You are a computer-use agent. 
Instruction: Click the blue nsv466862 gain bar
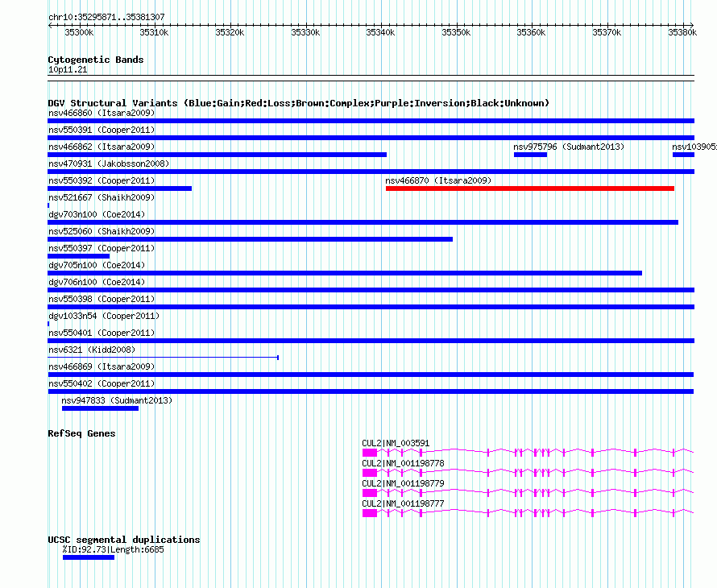pos(218,155)
